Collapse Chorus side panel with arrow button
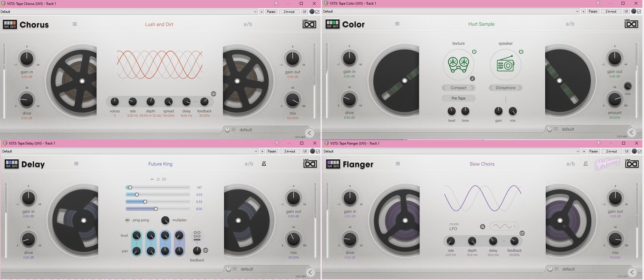 click(x=310, y=133)
